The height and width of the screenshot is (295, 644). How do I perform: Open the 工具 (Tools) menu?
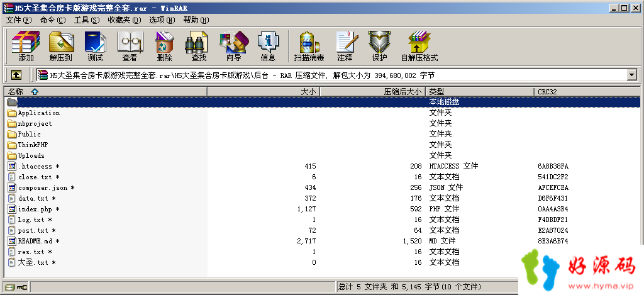coord(87,20)
